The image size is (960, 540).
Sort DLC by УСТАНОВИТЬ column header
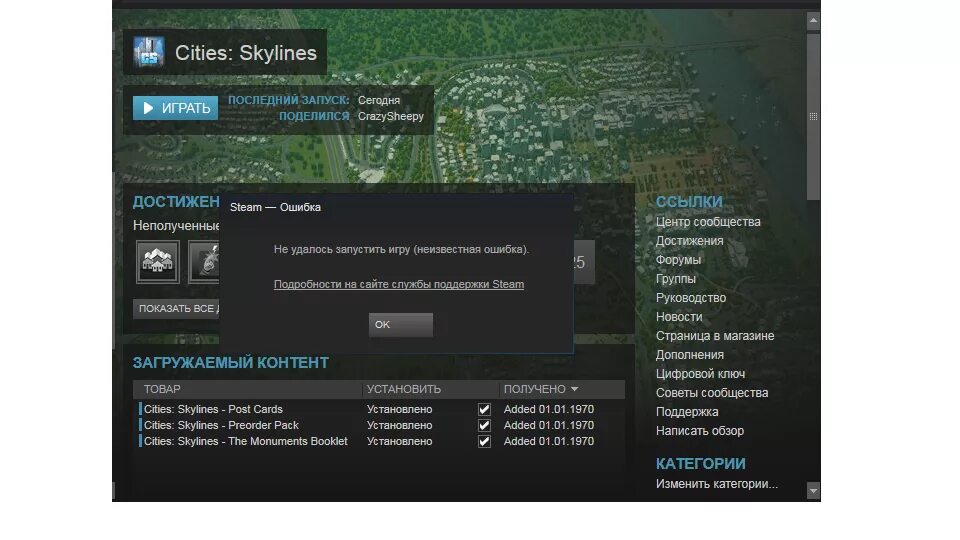[x=403, y=389]
